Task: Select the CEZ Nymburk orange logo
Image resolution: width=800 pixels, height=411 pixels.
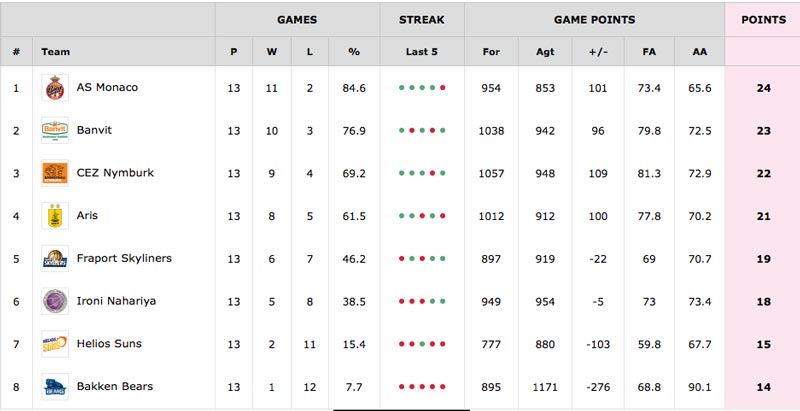Action: 55,173
